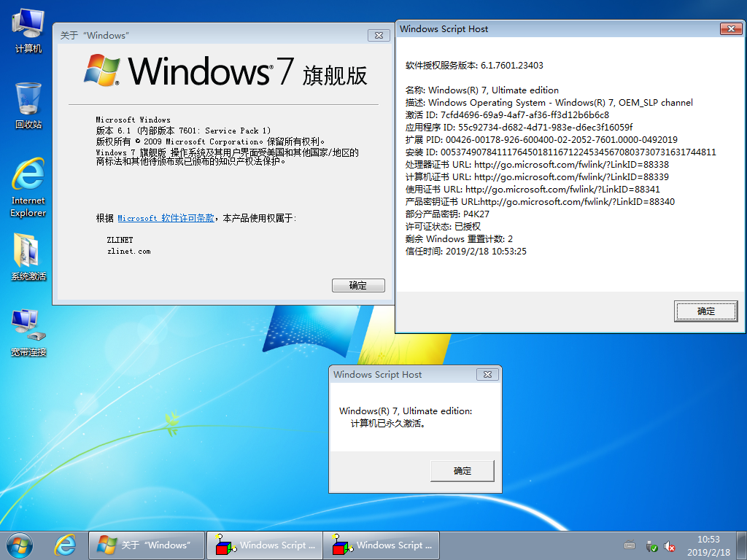Click the 信任时间 2019/2/18 line

click(x=466, y=251)
